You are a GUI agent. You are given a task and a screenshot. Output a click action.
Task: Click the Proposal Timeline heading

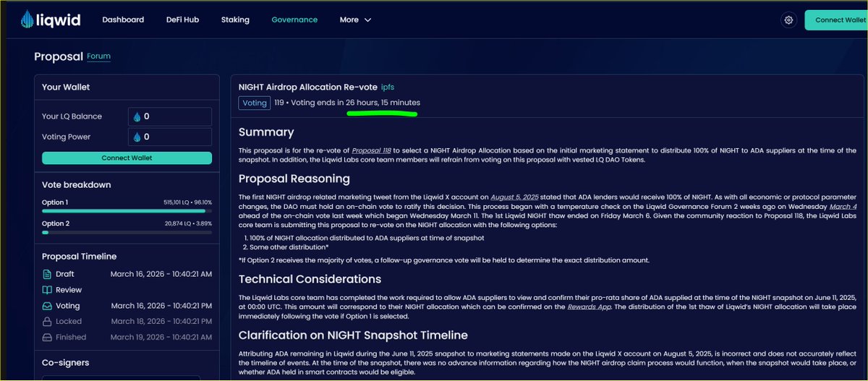click(x=80, y=256)
